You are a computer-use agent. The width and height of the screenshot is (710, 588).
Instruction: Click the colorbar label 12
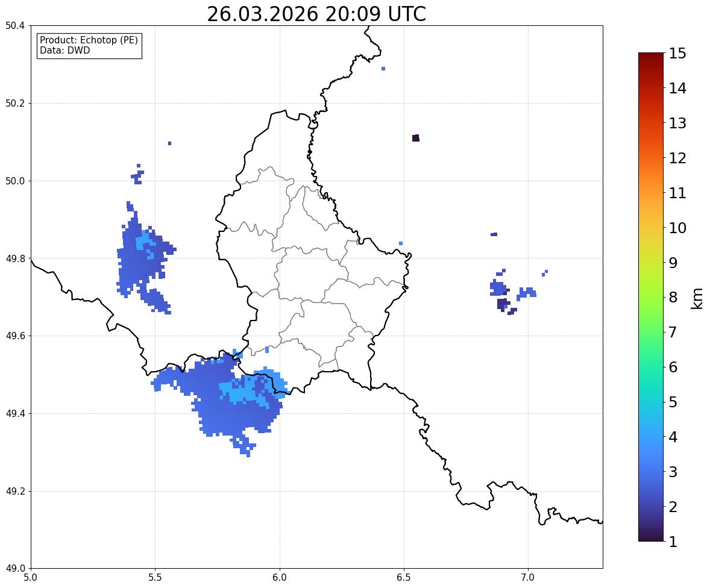pyautogui.click(x=677, y=158)
